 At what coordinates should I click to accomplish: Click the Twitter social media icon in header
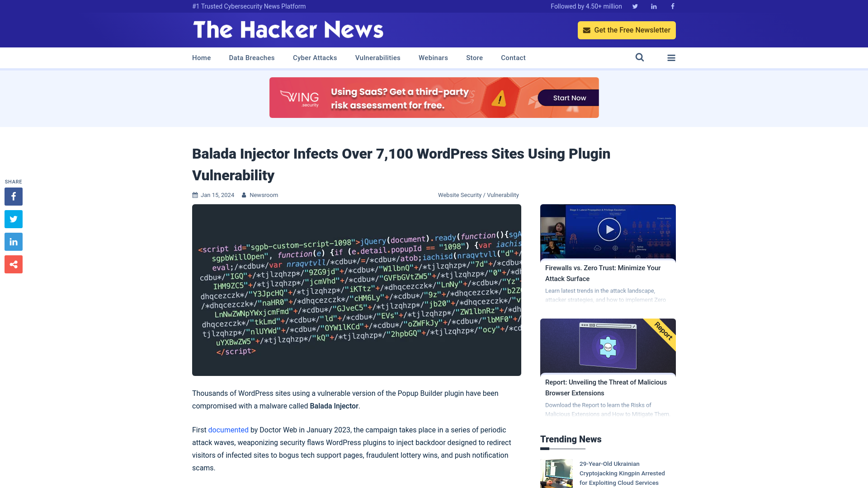[635, 6]
